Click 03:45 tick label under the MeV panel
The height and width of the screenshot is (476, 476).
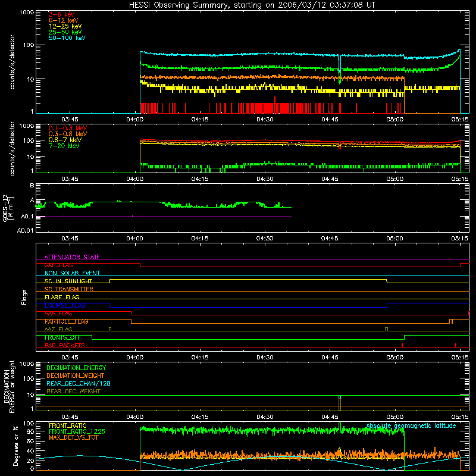pos(70,179)
